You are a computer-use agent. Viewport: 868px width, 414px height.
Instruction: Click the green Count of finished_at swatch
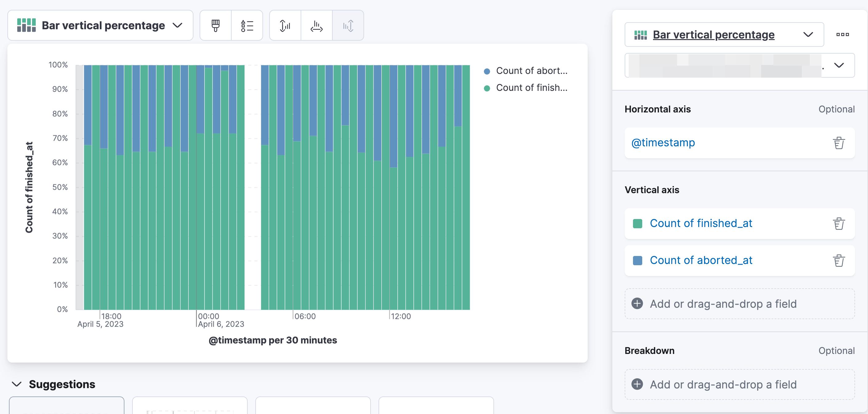tap(637, 224)
